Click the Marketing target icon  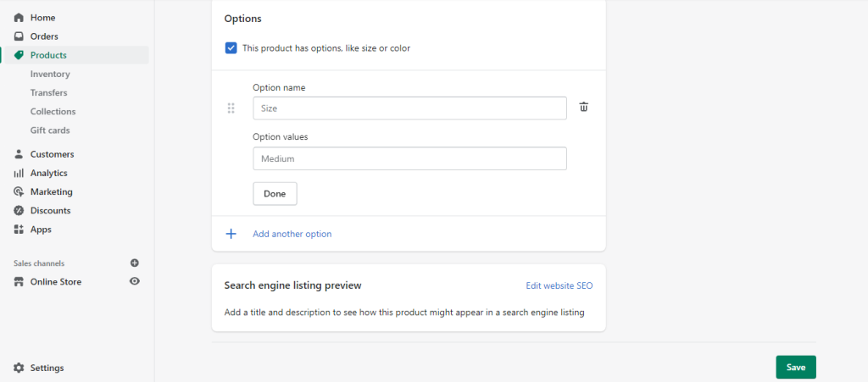pos(19,191)
